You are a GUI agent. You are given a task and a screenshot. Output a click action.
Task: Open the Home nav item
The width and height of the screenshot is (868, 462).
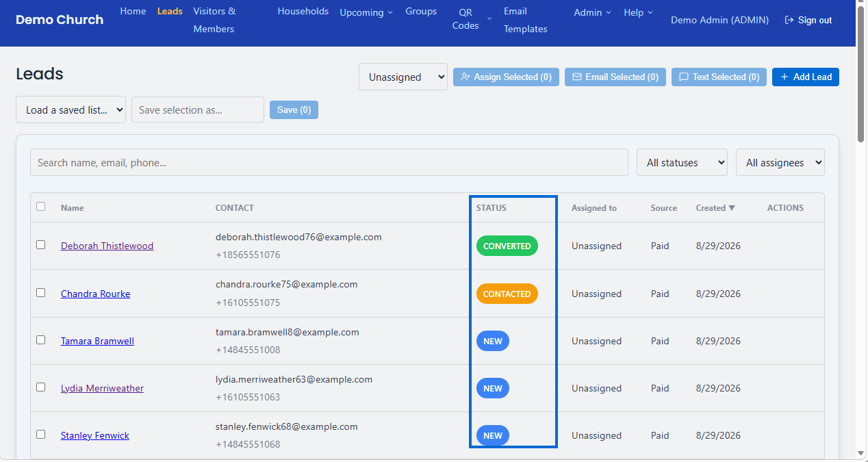pyautogui.click(x=133, y=11)
